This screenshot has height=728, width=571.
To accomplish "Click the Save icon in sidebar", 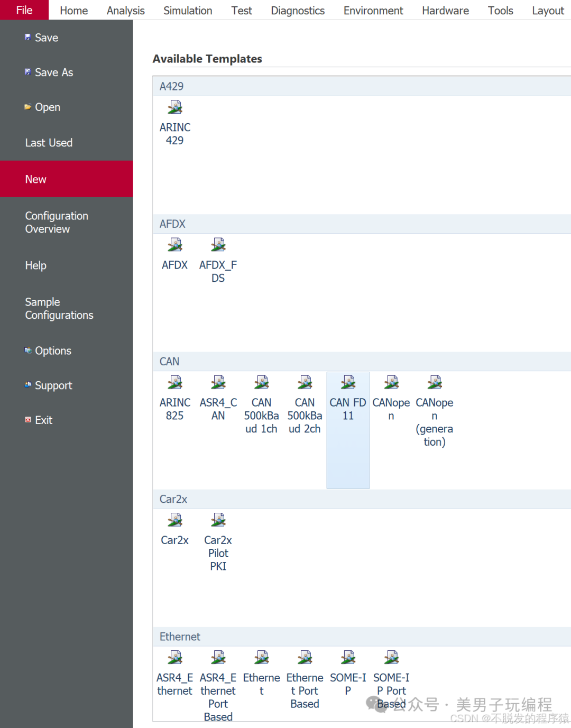I will [28, 37].
